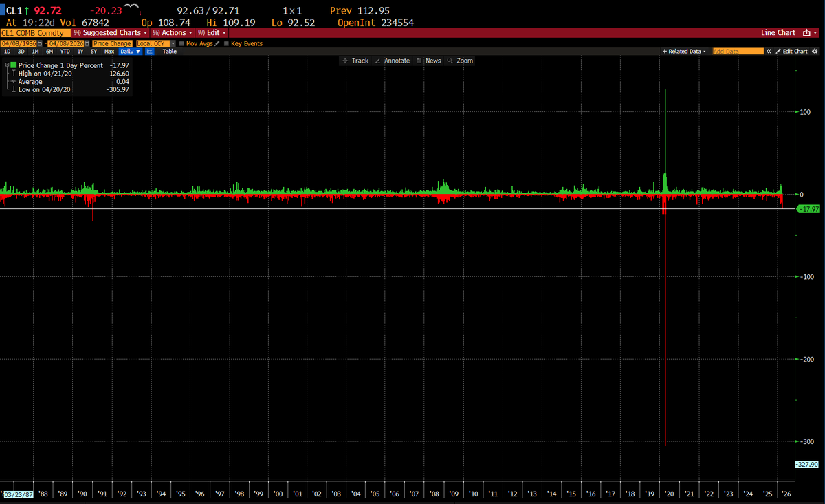
Task: Open the end date calendar icon
Action: point(87,43)
